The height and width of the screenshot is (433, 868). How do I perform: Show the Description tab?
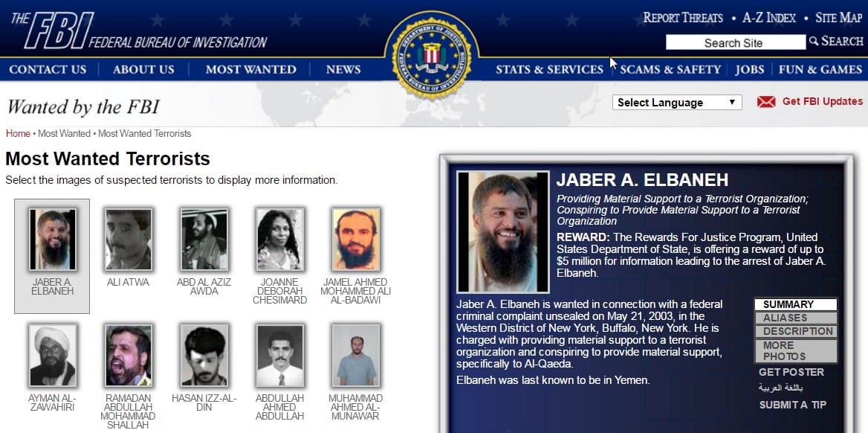795,332
